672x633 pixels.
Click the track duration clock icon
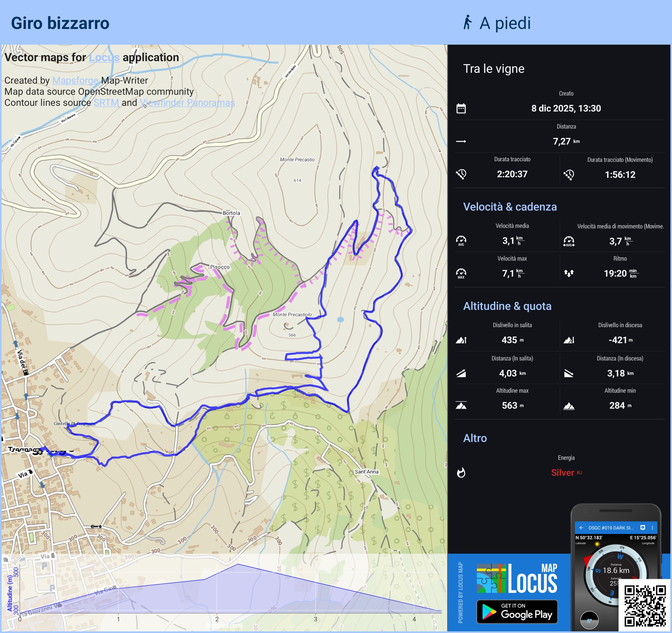[461, 174]
